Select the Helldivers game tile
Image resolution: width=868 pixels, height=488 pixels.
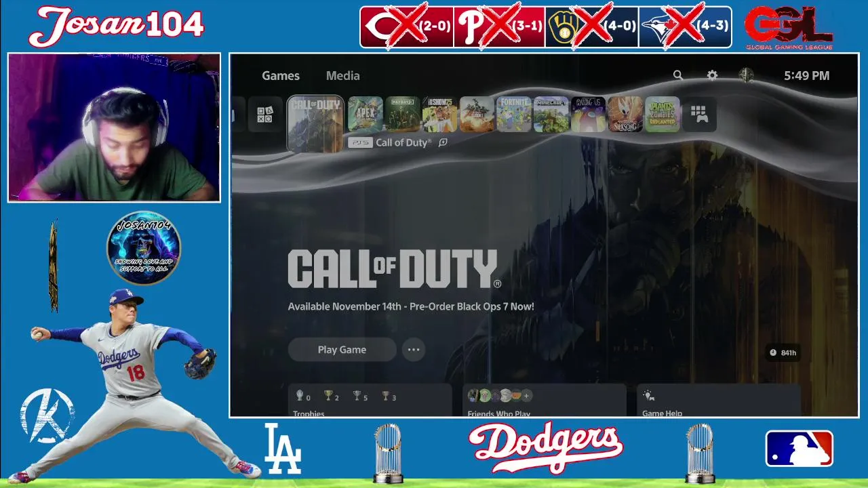click(477, 115)
